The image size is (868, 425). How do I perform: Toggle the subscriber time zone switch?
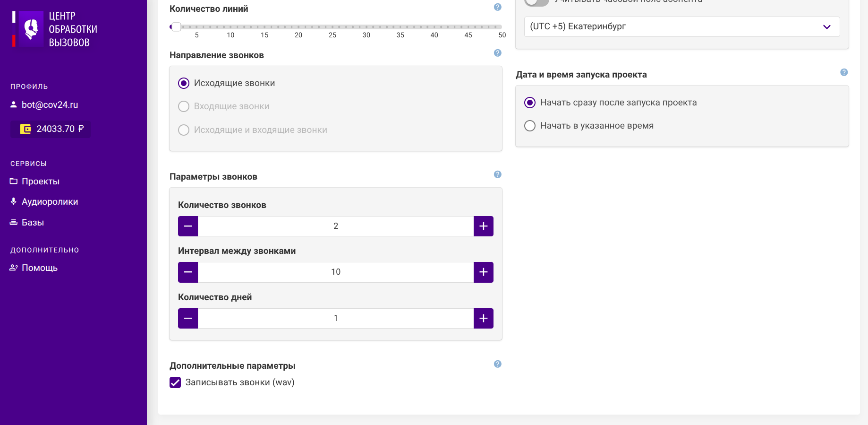[x=536, y=2]
